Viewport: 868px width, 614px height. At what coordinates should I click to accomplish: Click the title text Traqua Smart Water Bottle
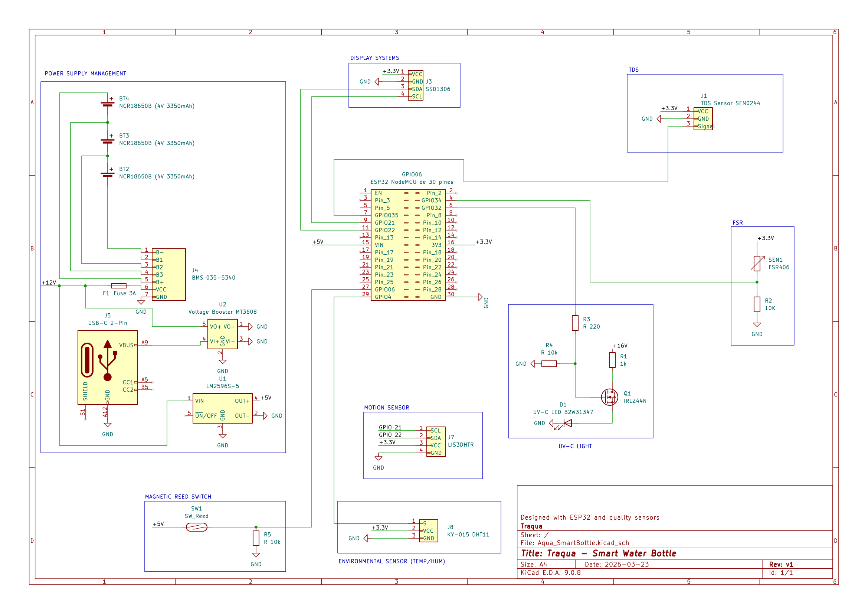pyautogui.click(x=599, y=553)
